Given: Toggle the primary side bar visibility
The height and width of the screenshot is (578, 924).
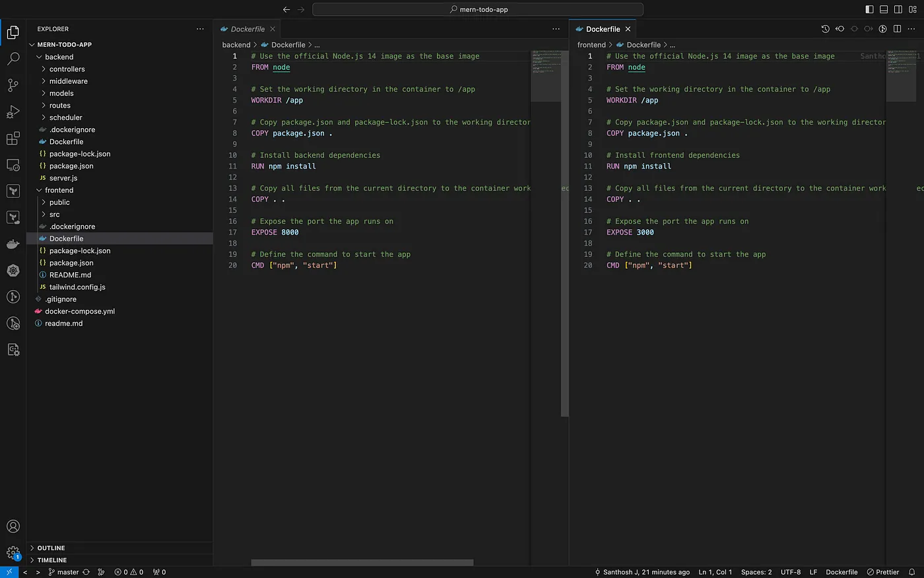Looking at the screenshot, I should (x=869, y=9).
